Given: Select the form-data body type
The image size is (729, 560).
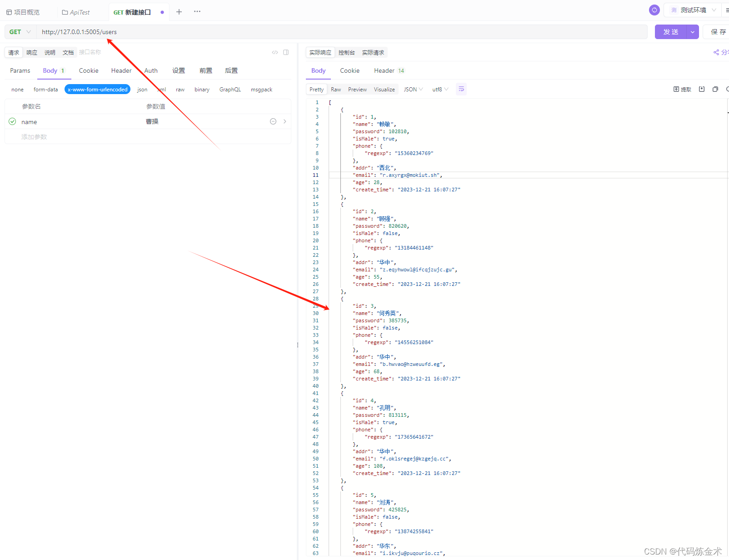Looking at the screenshot, I should [x=46, y=90].
